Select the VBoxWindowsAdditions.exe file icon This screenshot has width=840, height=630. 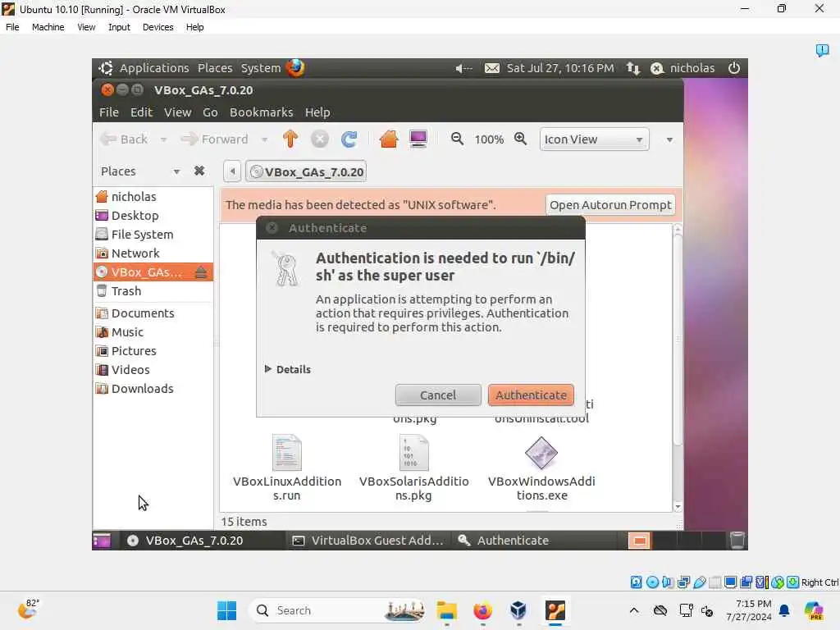(x=541, y=453)
